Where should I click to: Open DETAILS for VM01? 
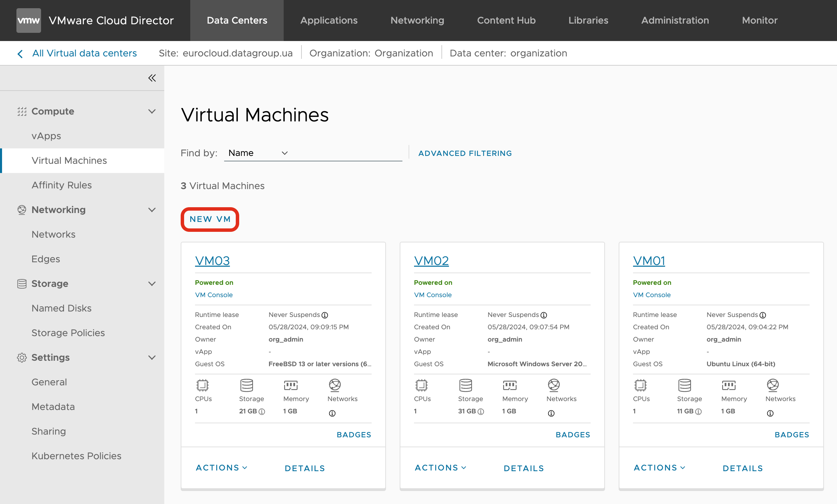[x=743, y=468]
